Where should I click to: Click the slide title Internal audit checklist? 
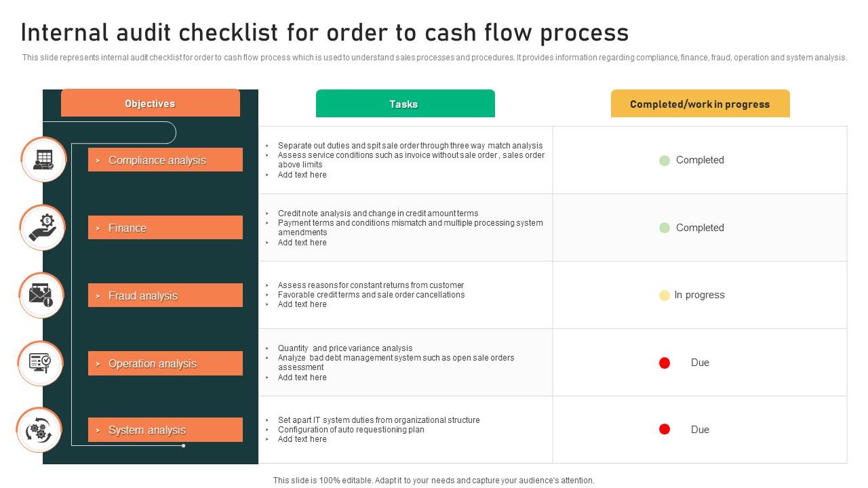click(x=325, y=32)
